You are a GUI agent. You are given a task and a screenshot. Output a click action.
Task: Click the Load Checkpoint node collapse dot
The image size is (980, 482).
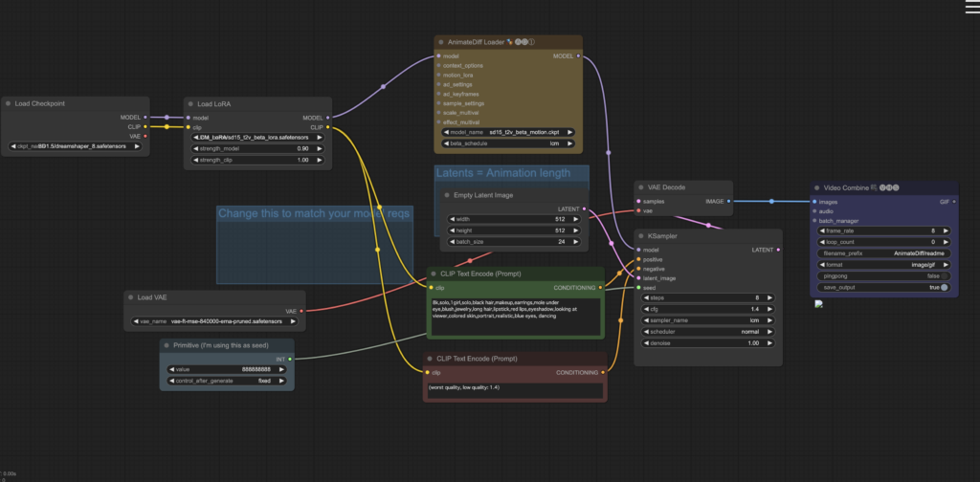[8, 103]
